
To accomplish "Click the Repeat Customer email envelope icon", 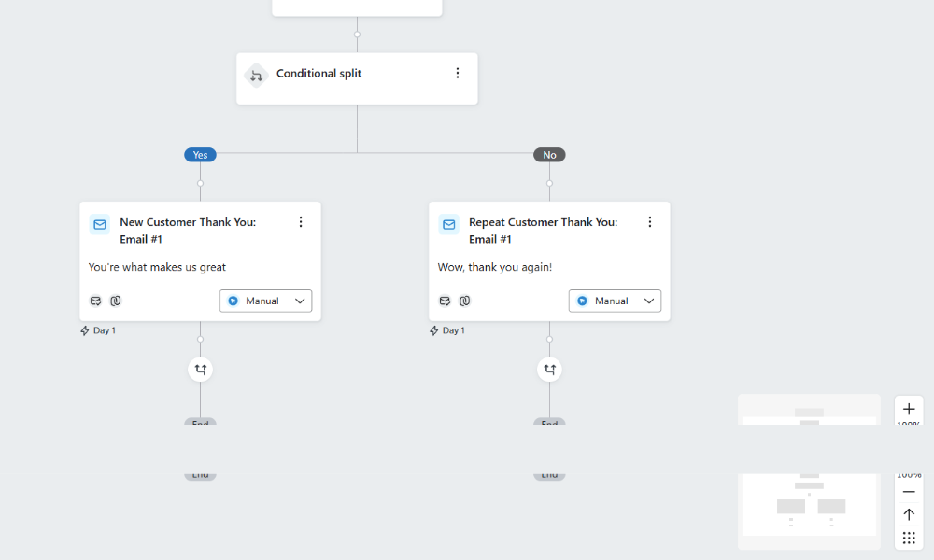I will pos(449,224).
